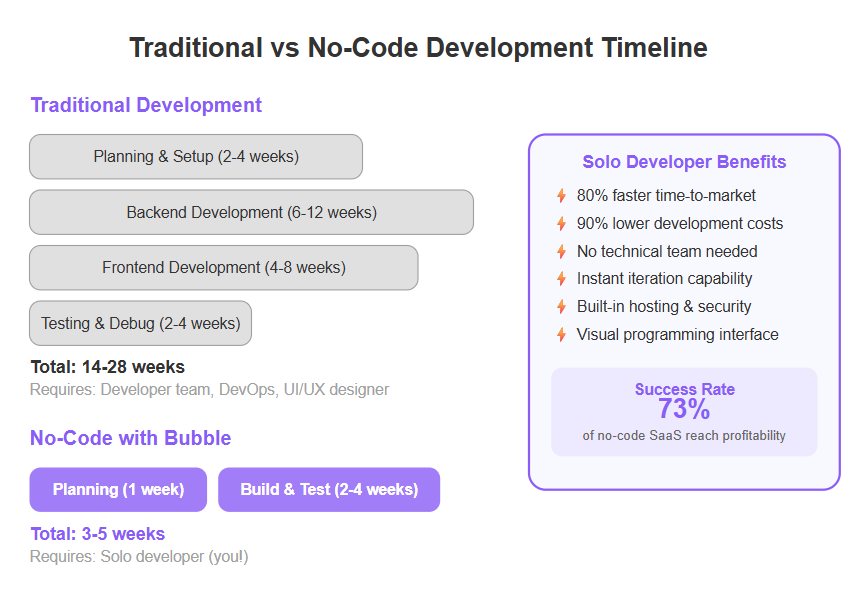Click the Planning & Setup (2-4 weeks) bar
The height and width of the screenshot is (593, 861).
click(x=196, y=156)
